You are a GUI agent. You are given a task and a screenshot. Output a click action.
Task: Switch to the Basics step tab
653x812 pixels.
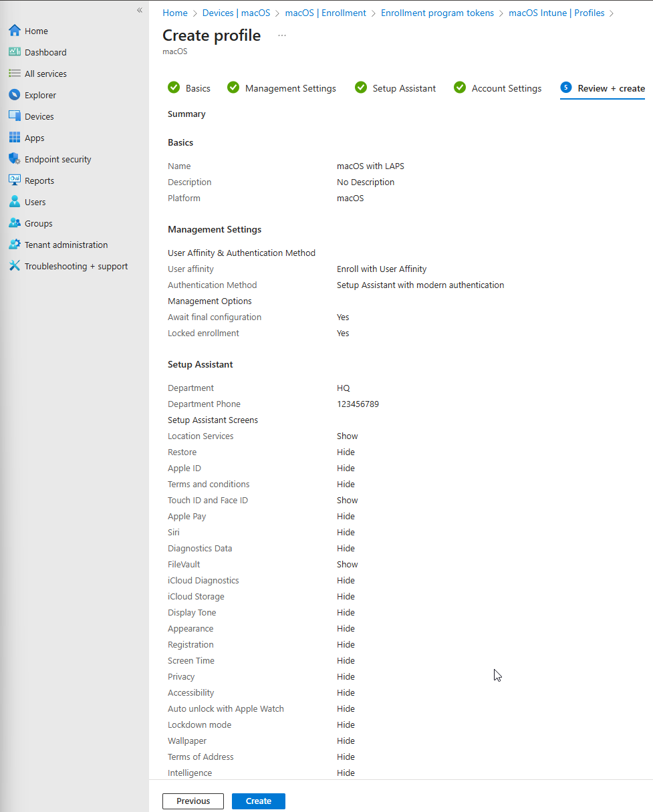coord(197,88)
